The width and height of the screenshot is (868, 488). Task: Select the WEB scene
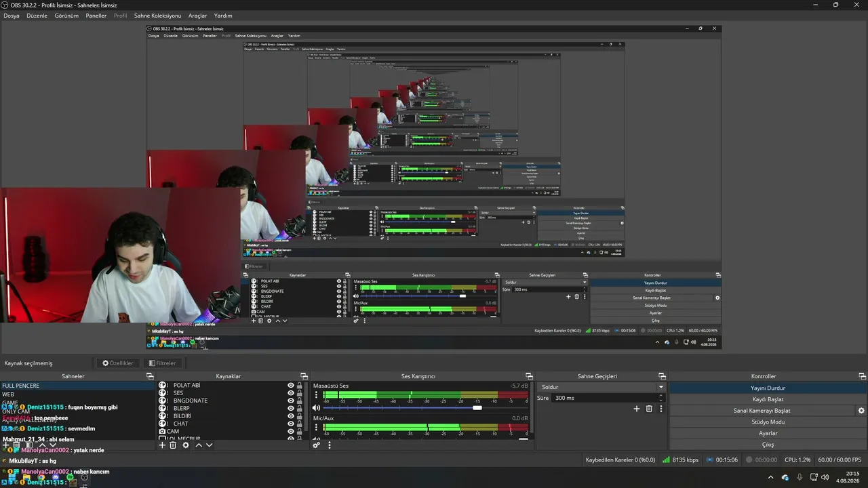click(77, 394)
